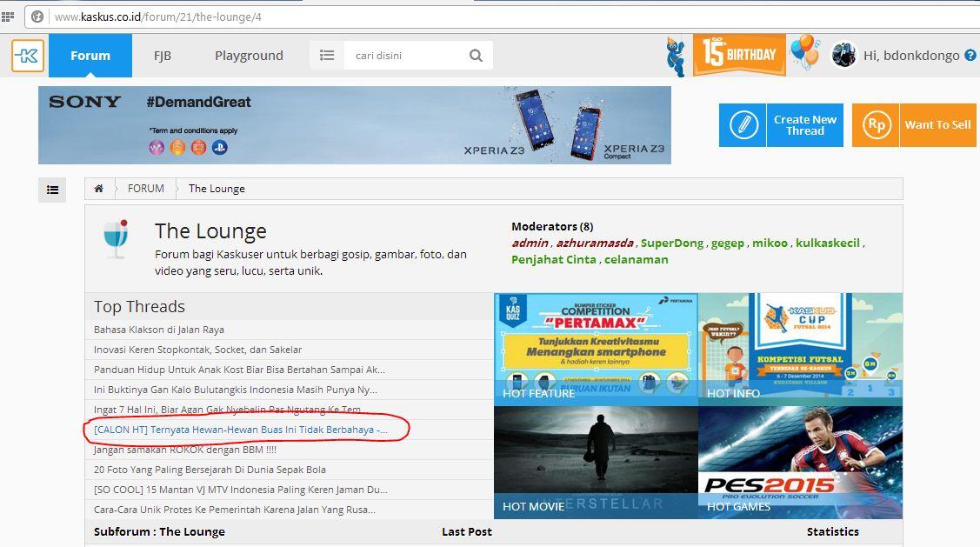Click Want To Sell button
Screen dimensions: 980x547
pyautogui.click(x=915, y=125)
